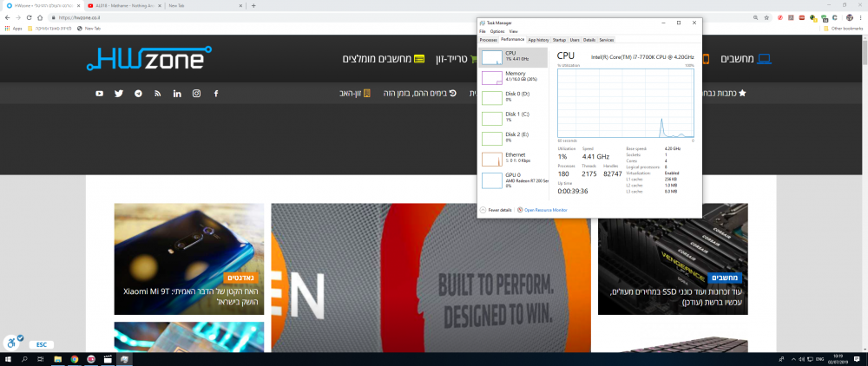Open Task Manager View menu

coord(513,31)
